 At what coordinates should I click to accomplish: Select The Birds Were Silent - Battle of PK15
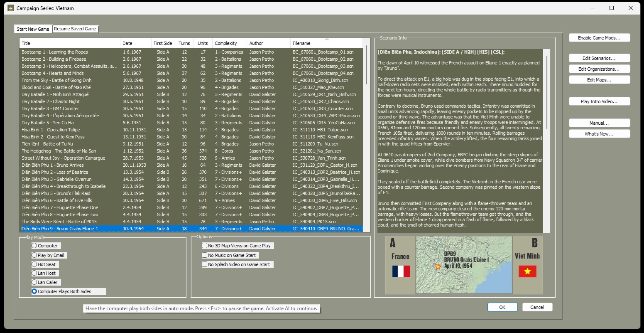pos(191,222)
